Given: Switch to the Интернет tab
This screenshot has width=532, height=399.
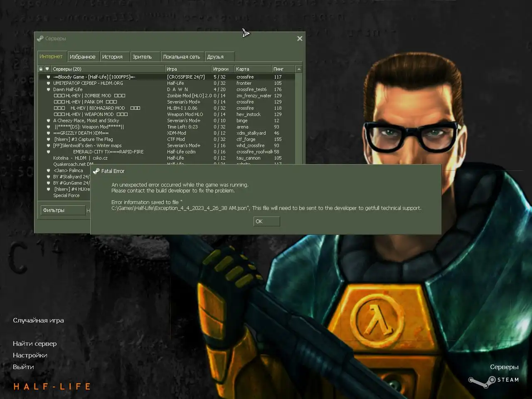Looking at the screenshot, I should pos(51,57).
